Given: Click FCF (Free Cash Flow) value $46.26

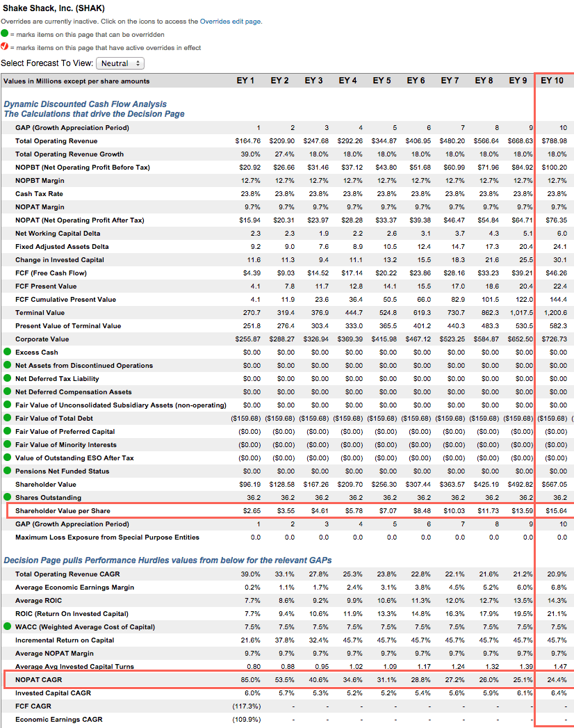Looking at the screenshot, I should (556, 273).
